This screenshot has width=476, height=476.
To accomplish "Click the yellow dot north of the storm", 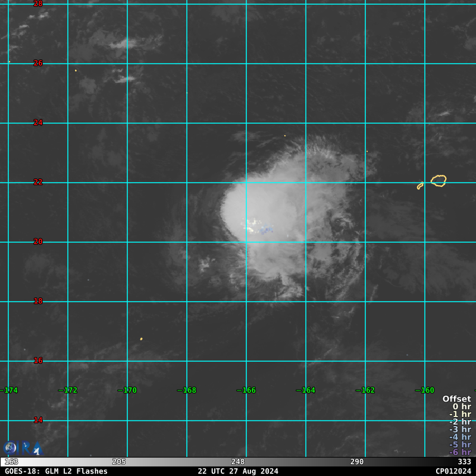I will click(285, 136).
